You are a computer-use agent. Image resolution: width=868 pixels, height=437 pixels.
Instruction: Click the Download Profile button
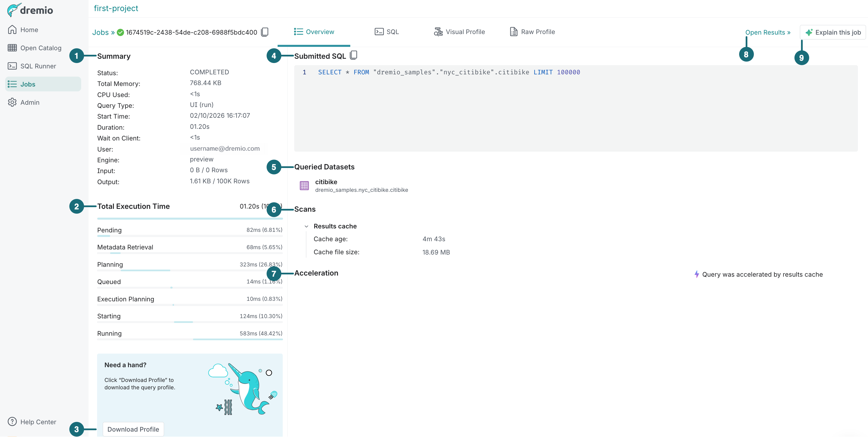click(x=133, y=429)
